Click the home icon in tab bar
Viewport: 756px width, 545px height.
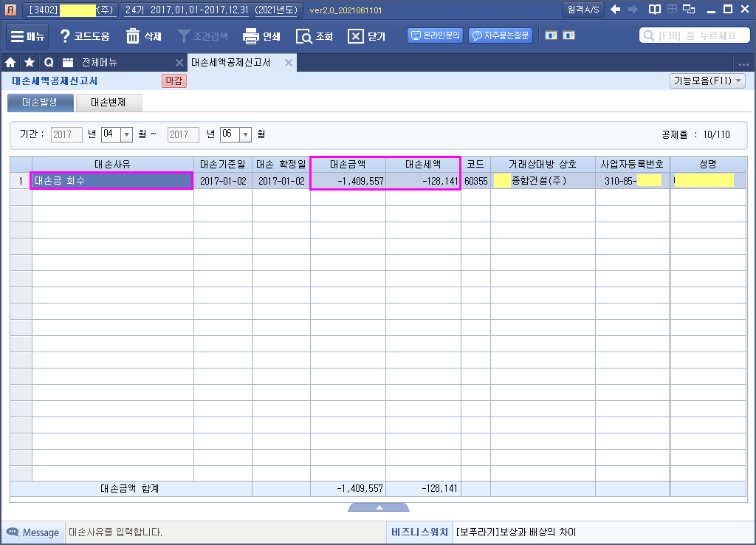11,63
